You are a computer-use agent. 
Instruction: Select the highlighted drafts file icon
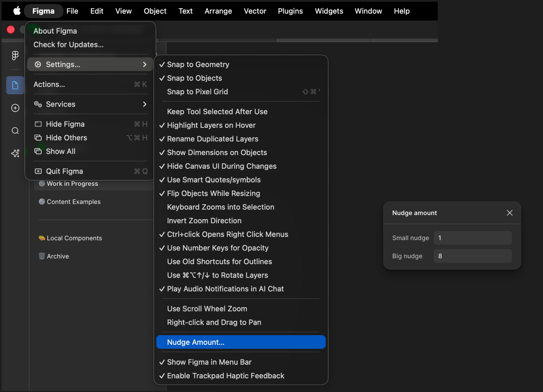(15, 85)
